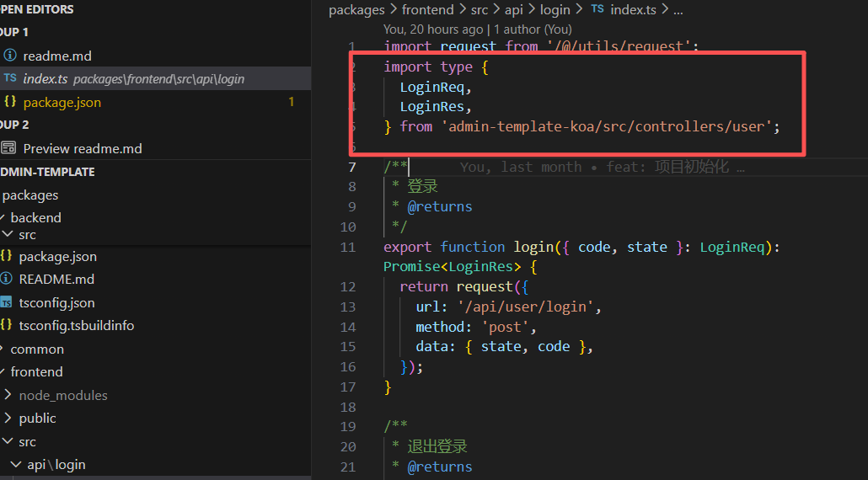868x480 pixels.
Task: Click the LoginReq import identifier
Action: [431, 88]
